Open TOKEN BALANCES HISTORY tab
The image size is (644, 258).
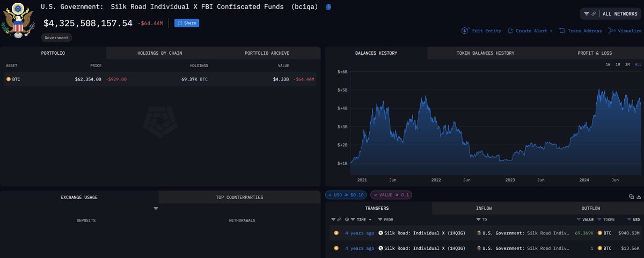485,53
